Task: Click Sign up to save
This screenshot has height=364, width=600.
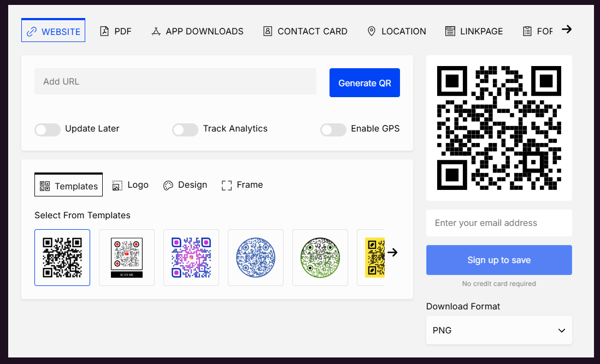Action: pos(499,260)
